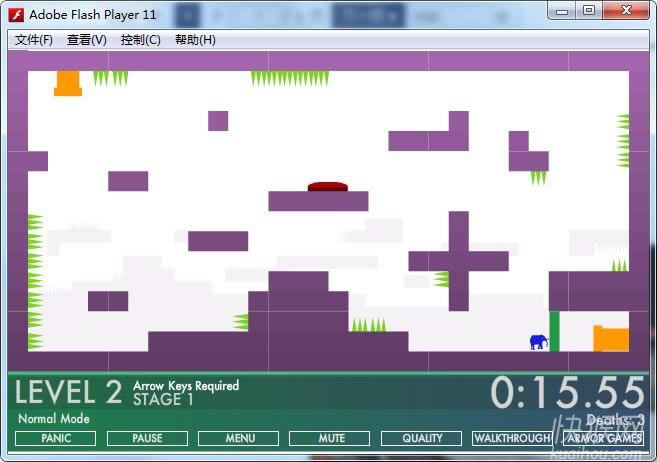The height and width of the screenshot is (462, 657).
Task: Click the green spikes on central floor
Action: pos(368,325)
